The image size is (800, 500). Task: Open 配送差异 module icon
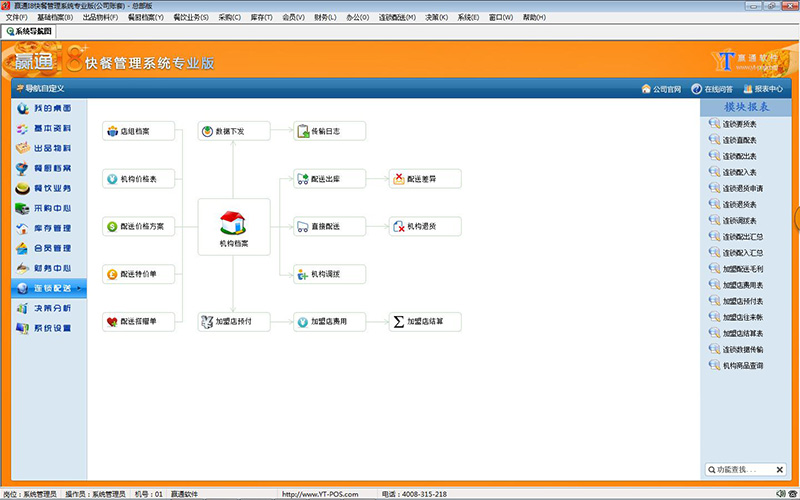coord(399,179)
